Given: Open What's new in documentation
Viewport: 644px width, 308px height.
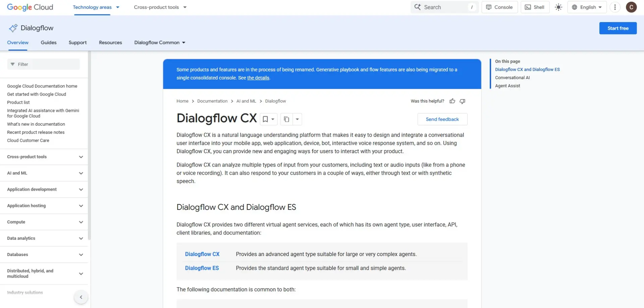Looking at the screenshot, I should 36,124.
